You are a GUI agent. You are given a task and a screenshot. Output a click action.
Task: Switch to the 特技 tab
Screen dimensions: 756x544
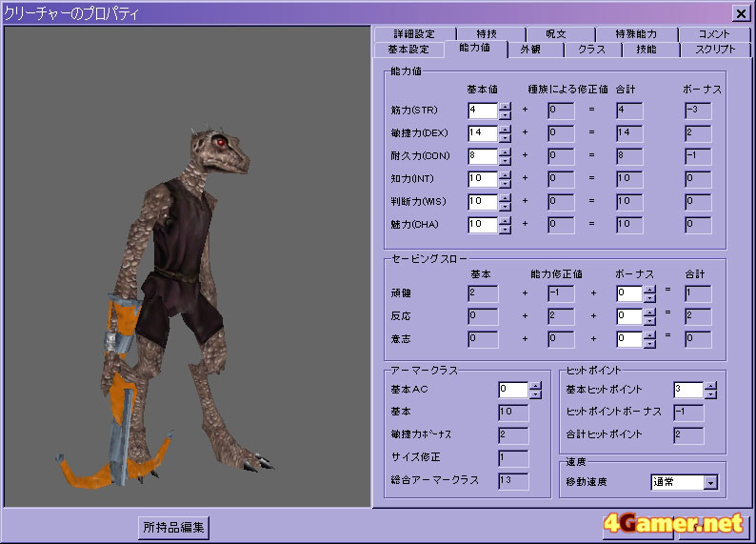(487, 34)
